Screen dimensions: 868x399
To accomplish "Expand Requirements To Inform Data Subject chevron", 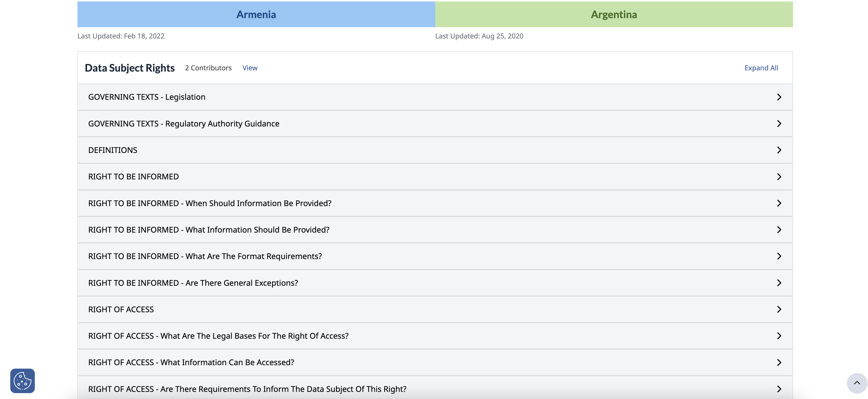I will [779, 389].
